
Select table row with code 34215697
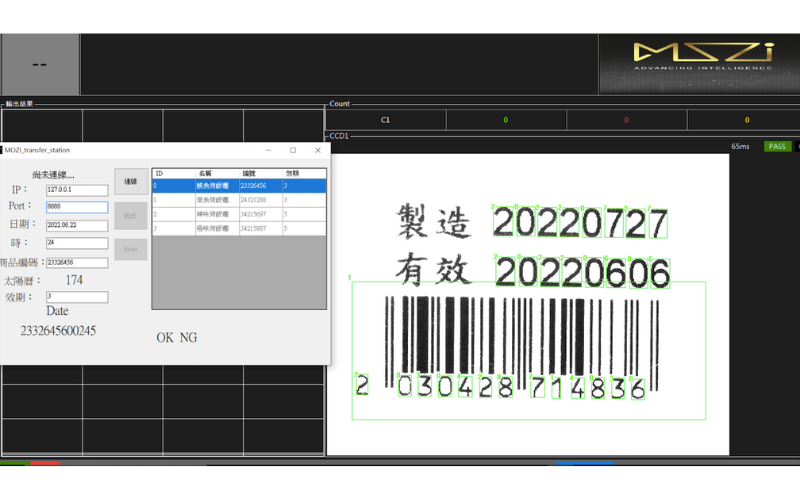coord(238,214)
